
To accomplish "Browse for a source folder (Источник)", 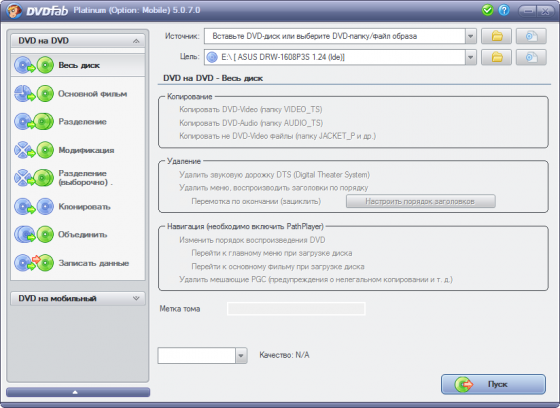I will pyautogui.click(x=496, y=36).
